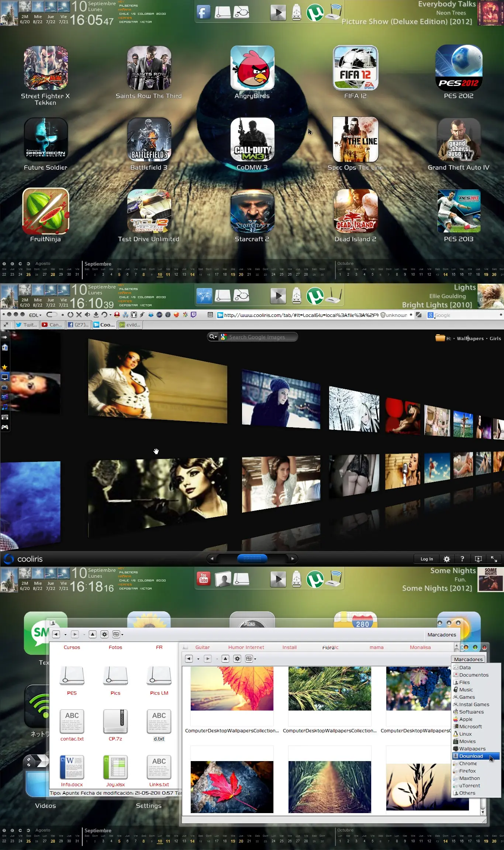
Task: Expand the Cooliris search engine dropdown
Action: (213, 337)
